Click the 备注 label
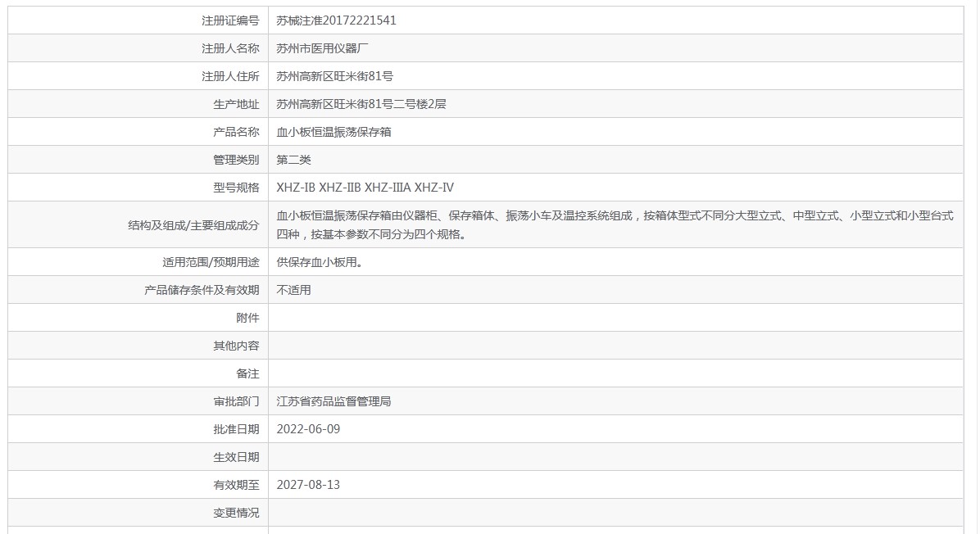Screen dimensions: 980x534 click(247, 373)
